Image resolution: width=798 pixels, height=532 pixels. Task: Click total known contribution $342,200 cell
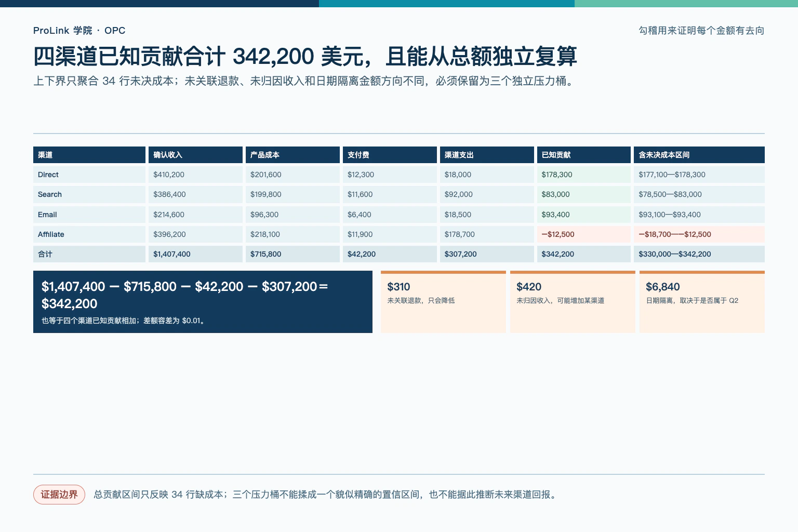pos(584,254)
